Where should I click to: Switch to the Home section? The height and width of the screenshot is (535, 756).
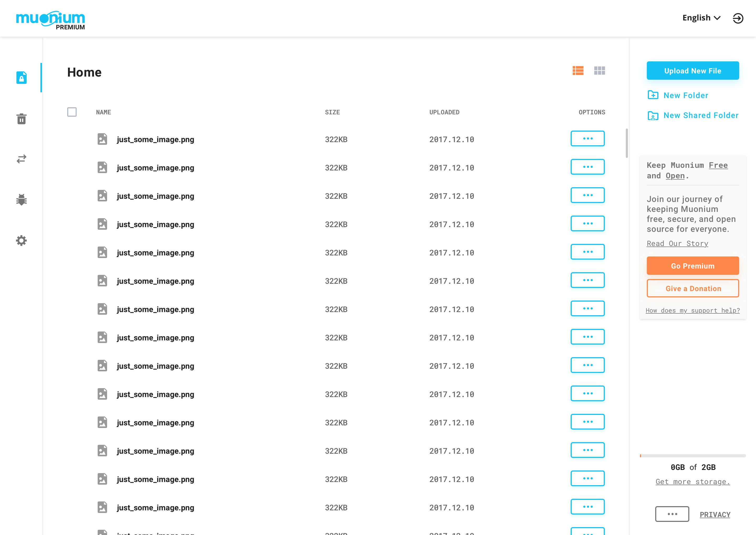(84, 72)
